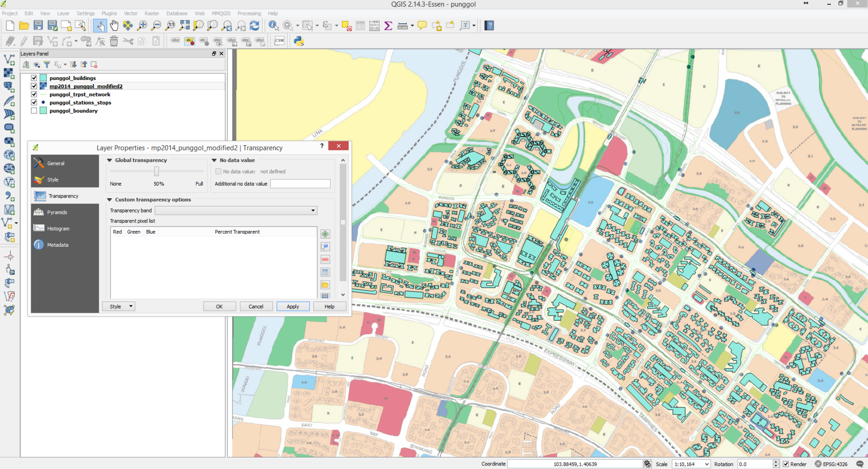Click the Identify Features tool

tap(273, 26)
